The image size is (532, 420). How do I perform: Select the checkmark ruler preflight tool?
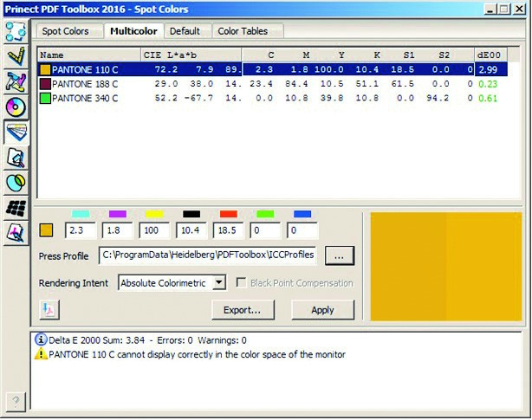tap(16, 56)
